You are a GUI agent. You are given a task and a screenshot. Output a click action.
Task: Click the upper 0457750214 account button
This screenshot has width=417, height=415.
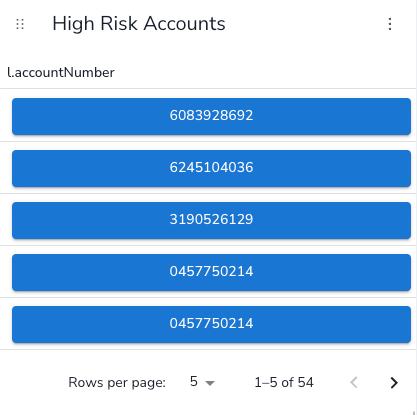point(211,272)
